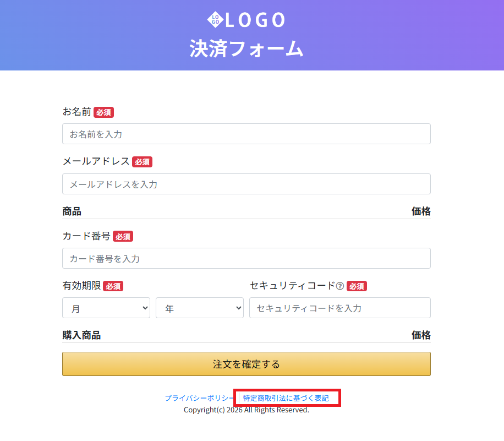
Task: Open the 特定商取引法に基づく表記 link
Action: [x=286, y=398]
